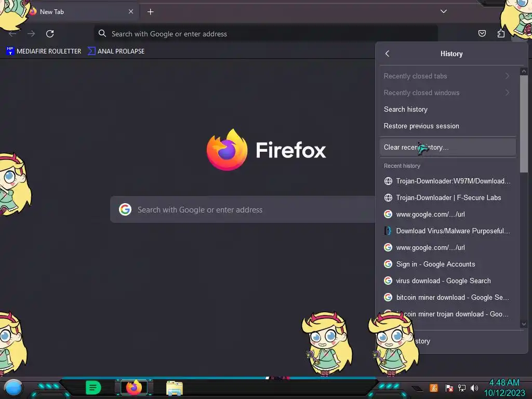Select Restore previous session
Image resolution: width=532 pixels, height=399 pixels.
tap(447, 126)
